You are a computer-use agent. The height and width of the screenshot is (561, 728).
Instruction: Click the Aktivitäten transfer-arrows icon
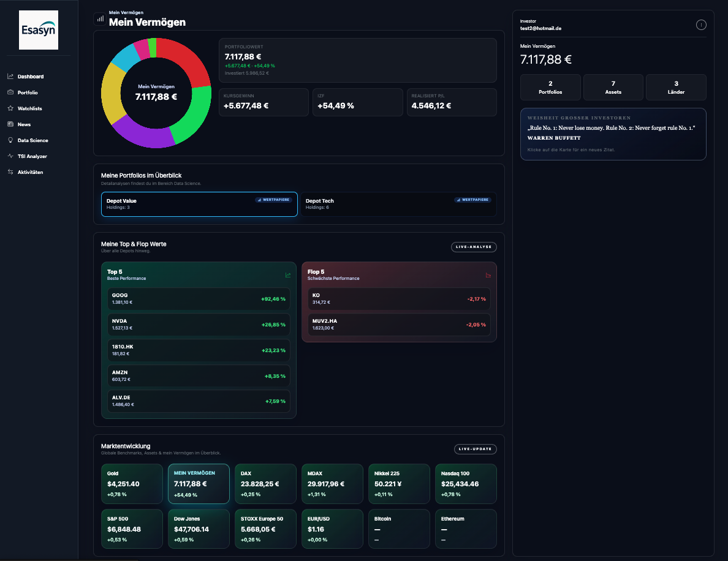coord(9,171)
